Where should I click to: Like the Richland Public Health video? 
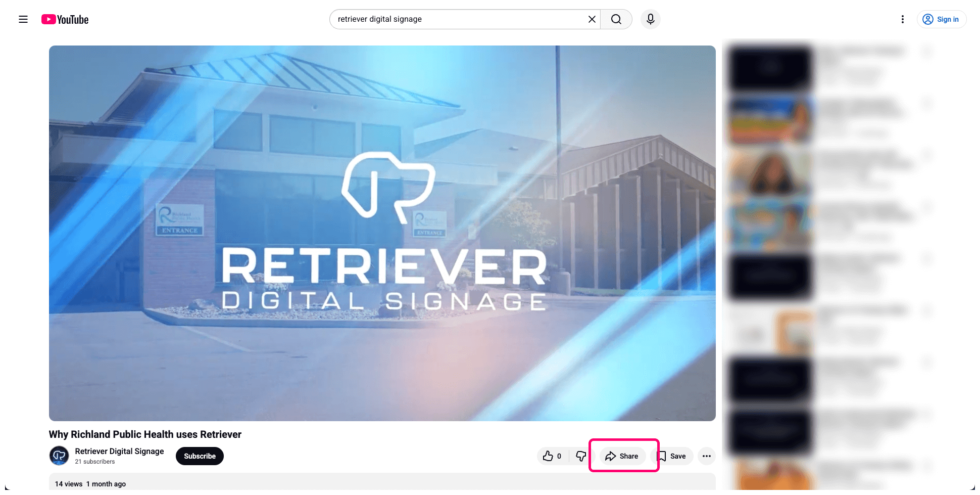click(552, 456)
